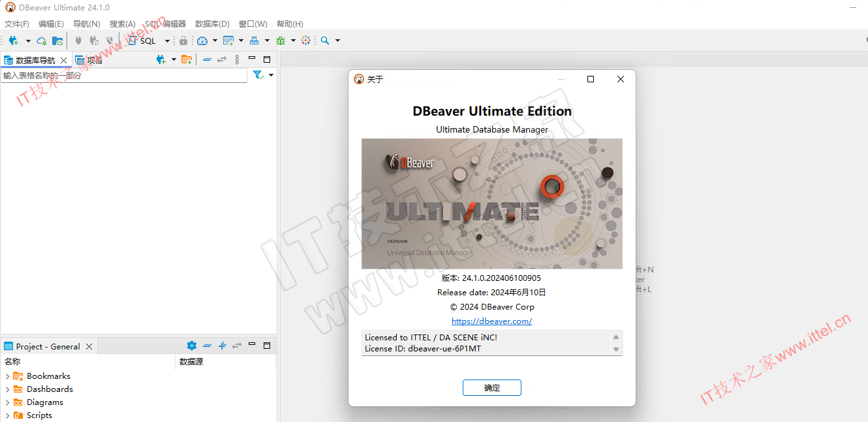
Task: Click the gray Reconnect plug icon
Action: click(x=95, y=41)
